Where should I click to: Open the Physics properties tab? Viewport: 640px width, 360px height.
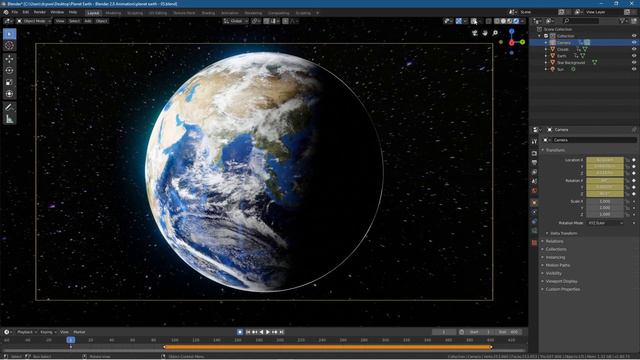click(534, 212)
